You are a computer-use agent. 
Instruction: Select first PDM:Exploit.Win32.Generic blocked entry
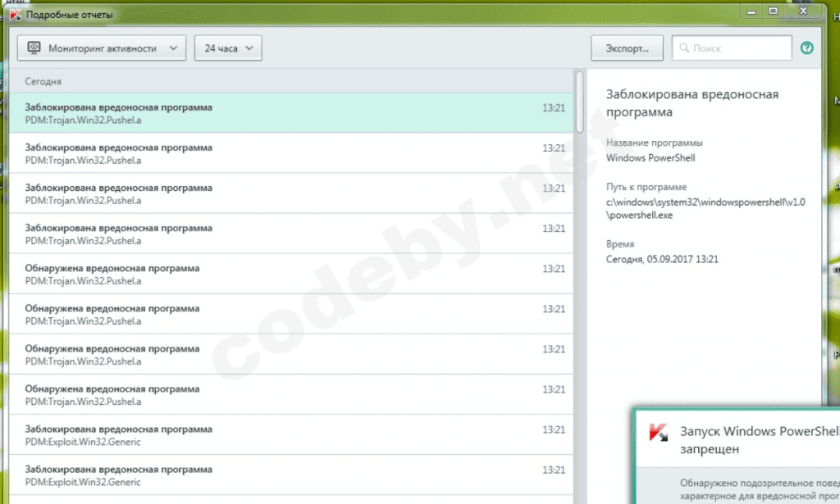291,435
